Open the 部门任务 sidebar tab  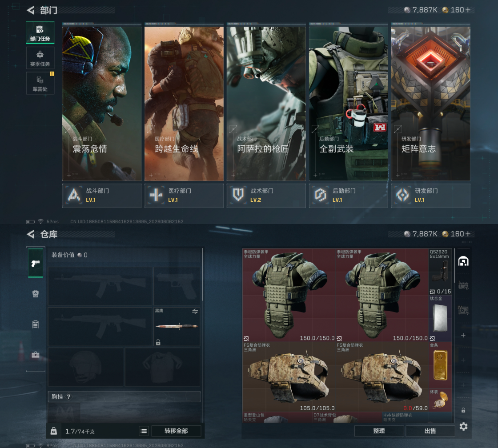coord(40,32)
